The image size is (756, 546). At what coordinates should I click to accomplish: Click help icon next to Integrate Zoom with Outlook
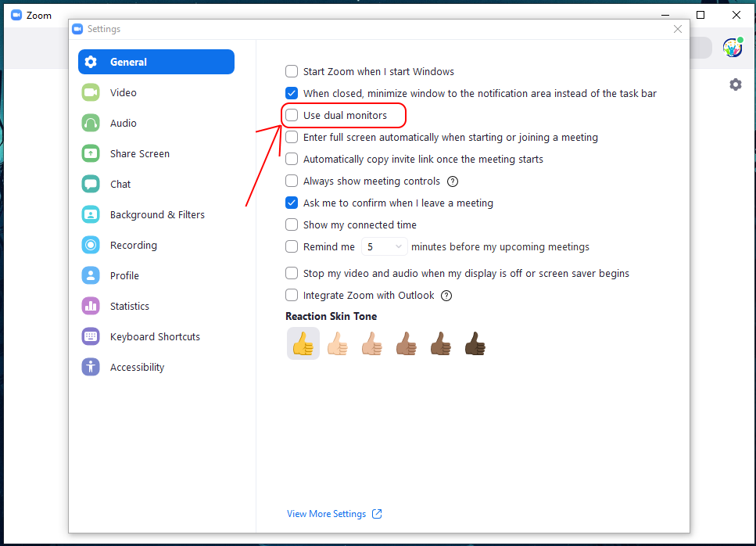point(446,296)
